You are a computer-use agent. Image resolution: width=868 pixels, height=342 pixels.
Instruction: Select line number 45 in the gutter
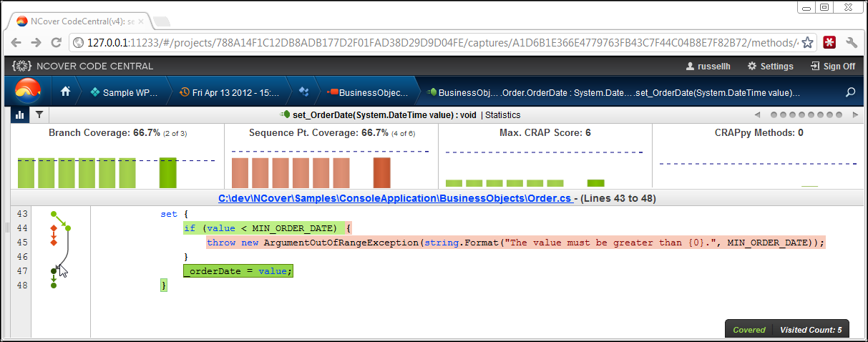pyautogui.click(x=21, y=242)
